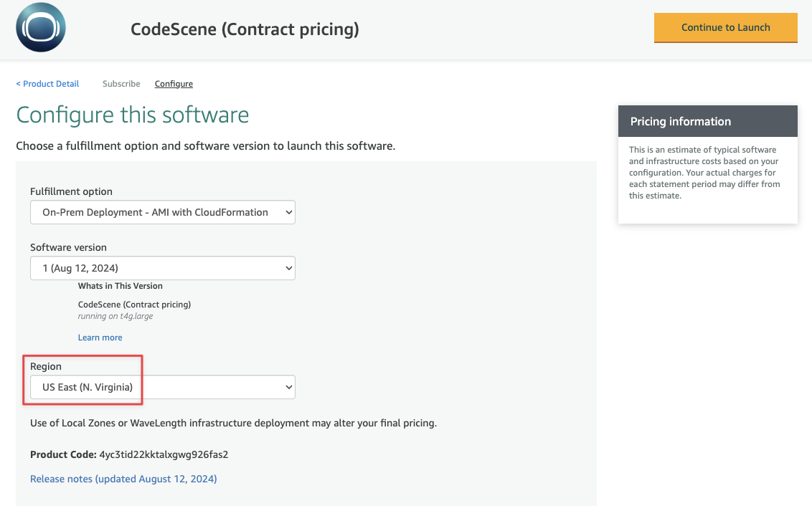
Task: Click the Region dropdown chevron arrow
Action: (x=289, y=387)
